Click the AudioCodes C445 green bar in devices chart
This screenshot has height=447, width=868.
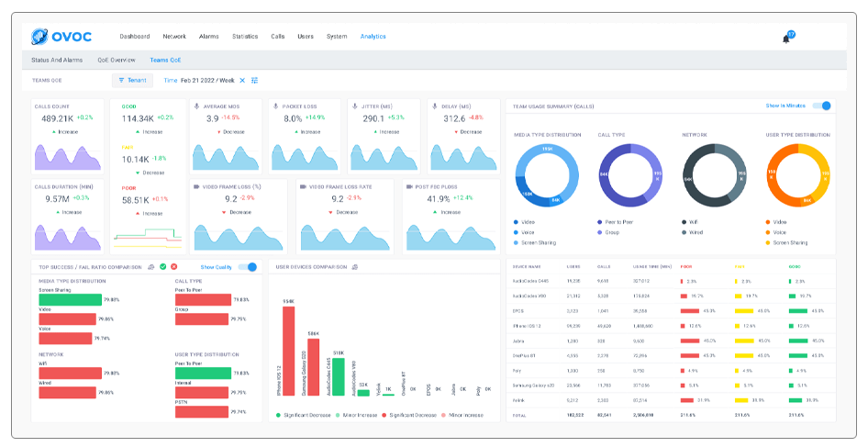[x=339, y=376]
